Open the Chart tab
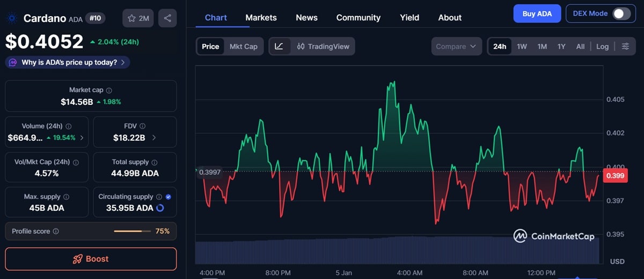Screen dimensions: 644x279 point(216,18)
